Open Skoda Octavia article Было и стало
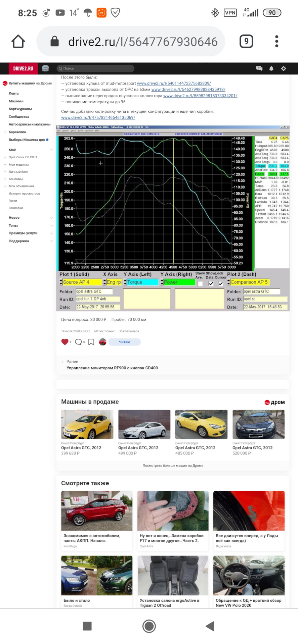 click(97, 582)
